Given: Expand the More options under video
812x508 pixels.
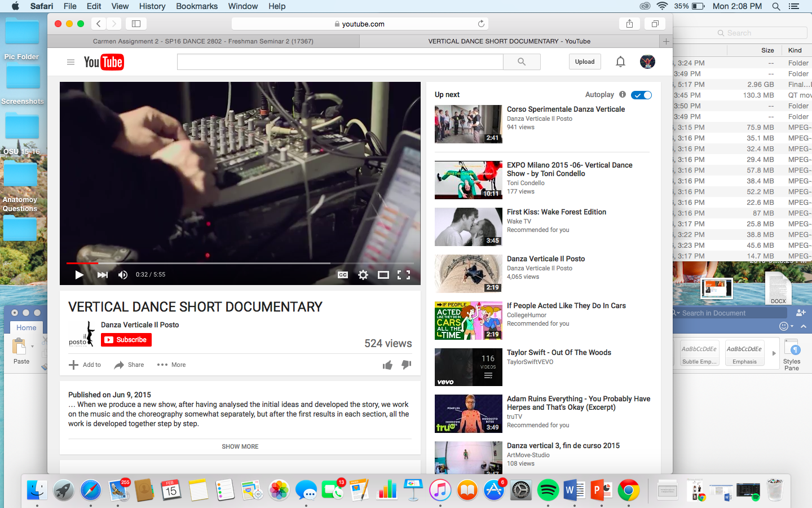Looking at the screenshot, I should pos(171,365).
